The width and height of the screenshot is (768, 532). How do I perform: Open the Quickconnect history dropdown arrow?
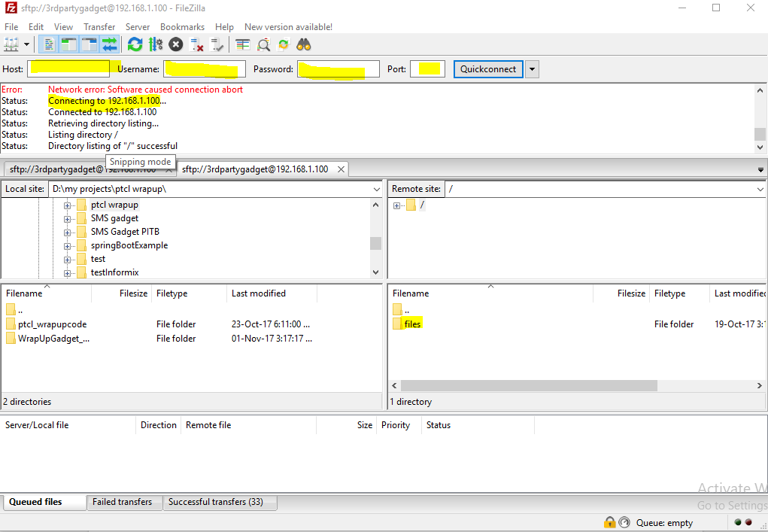pyautogui.click(x=532, y=69)
